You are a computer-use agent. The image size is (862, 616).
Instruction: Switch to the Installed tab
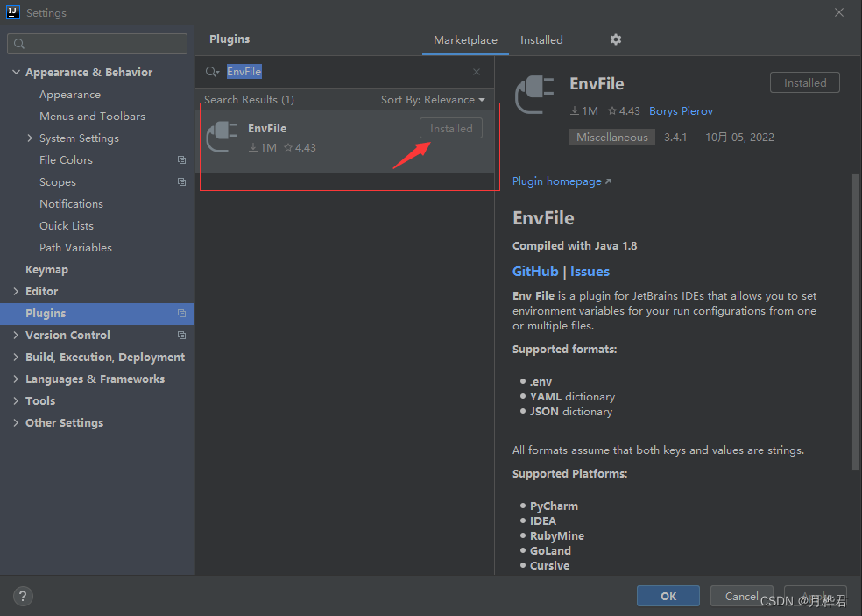[x=541, y=39]
